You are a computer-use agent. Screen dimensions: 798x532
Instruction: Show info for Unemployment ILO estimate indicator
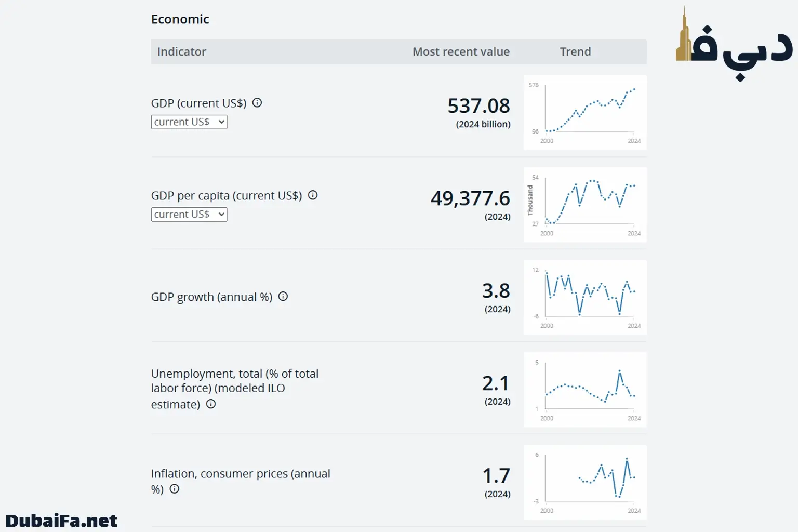[211, 404]
